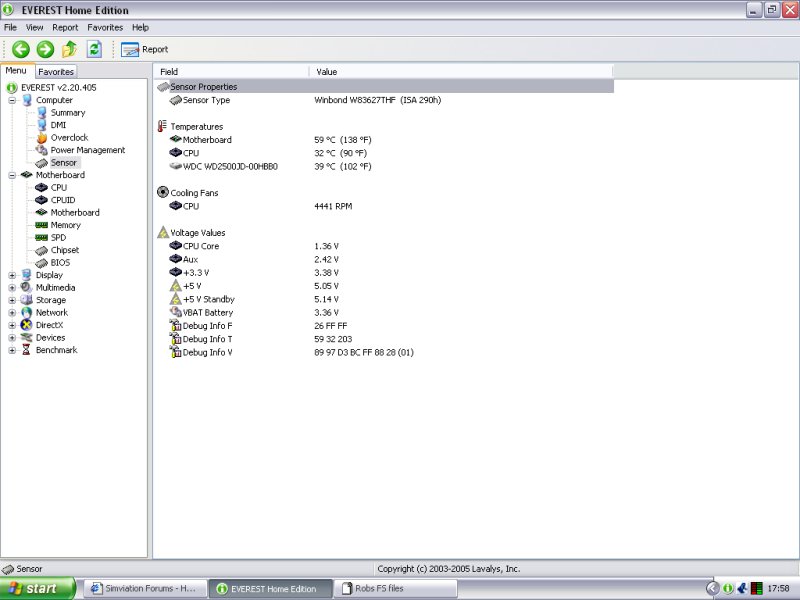Click the Refresh toolbar icon

(94, 49)
